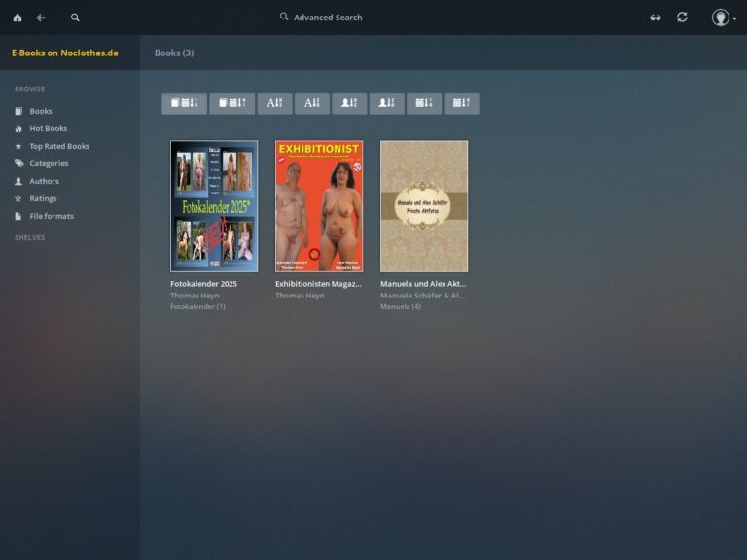The image size is (747, 560).
Task: Click the first author sort button
Action: pyautogui.click(x=349, y=103)
